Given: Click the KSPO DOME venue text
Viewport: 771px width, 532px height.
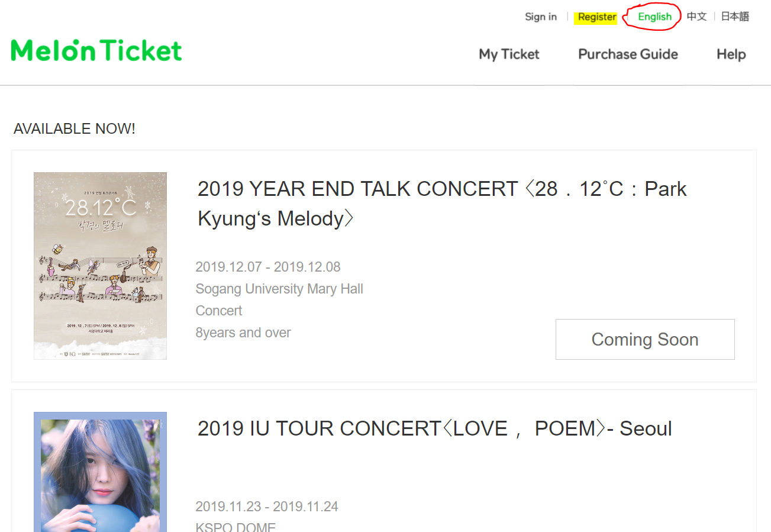Looking at the screenshot, I should 235,525.
